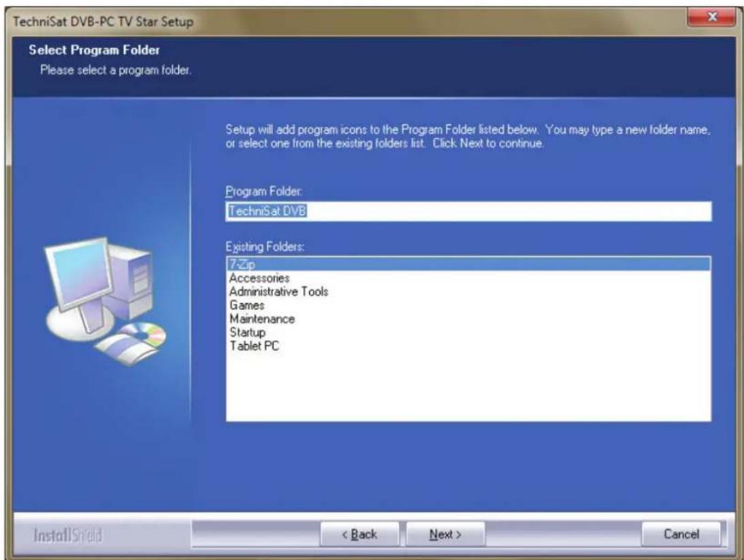Focus the Program Folder text field
This screenshot has width=744, height=560.
468,211
